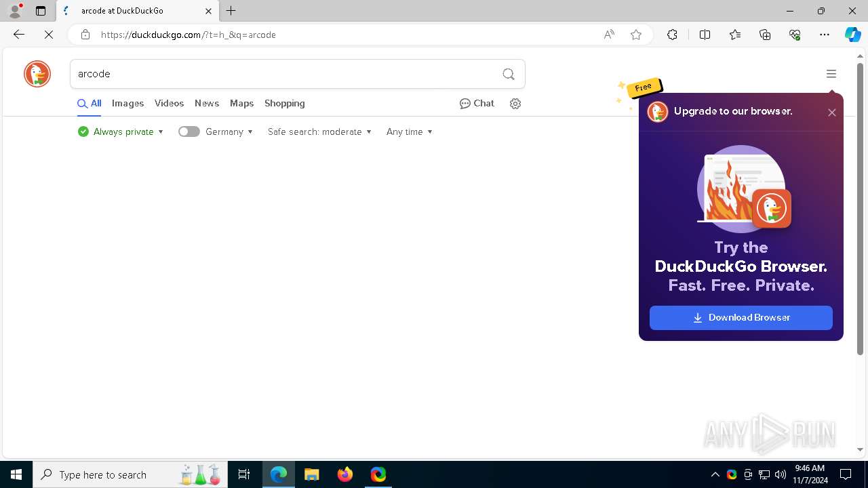This screenshot has width=868, height=488.
Task: Open a new browser tab
Action: pyautogui.click(x=231, y=11)
